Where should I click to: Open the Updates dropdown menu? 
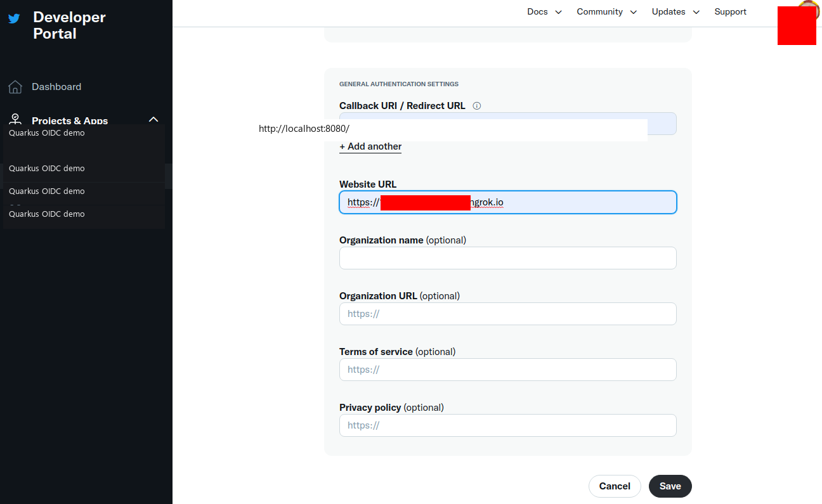tap(675, 12)
